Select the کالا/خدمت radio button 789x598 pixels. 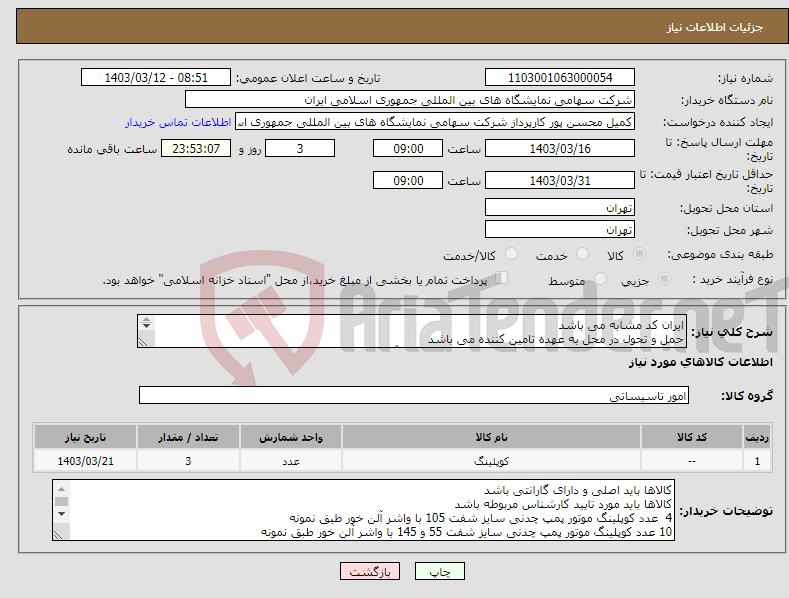tap(511, 254)
